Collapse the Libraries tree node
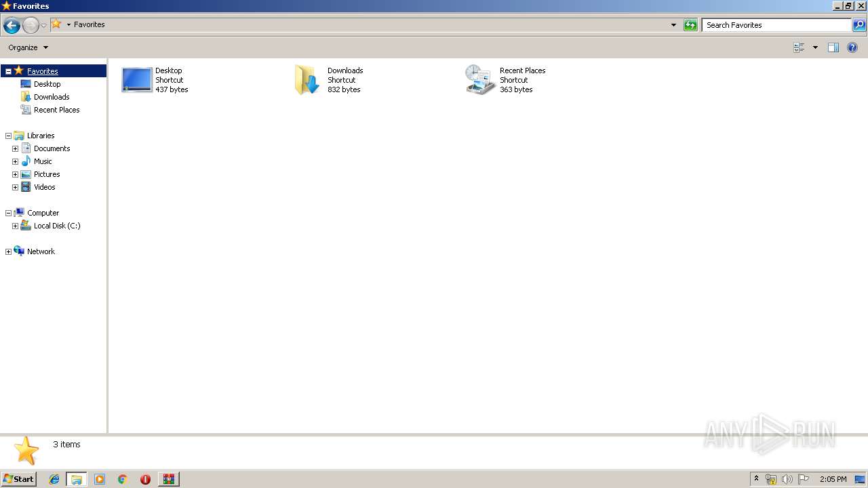The image size is (868, 488). point(8,136)
